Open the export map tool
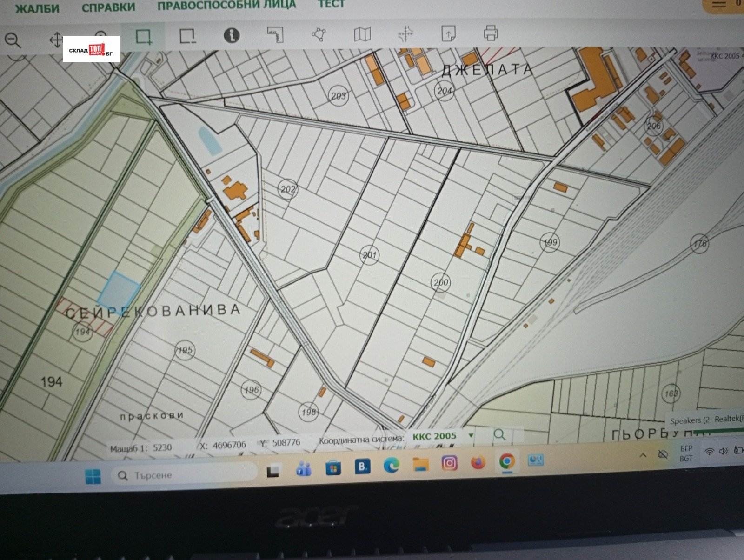Image resolution: width=744 pixels, height=560 pixels. pyautogui.click(x=448, y=33)
